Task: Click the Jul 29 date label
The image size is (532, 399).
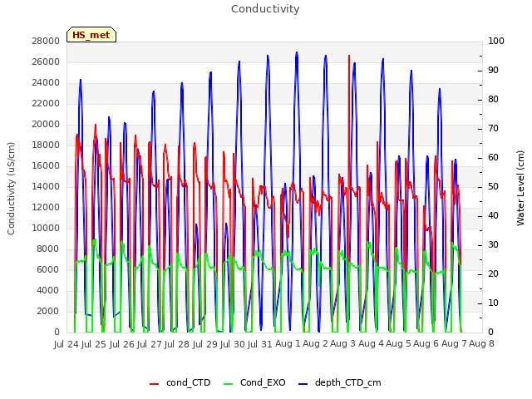Action: [x=204, y=344]
